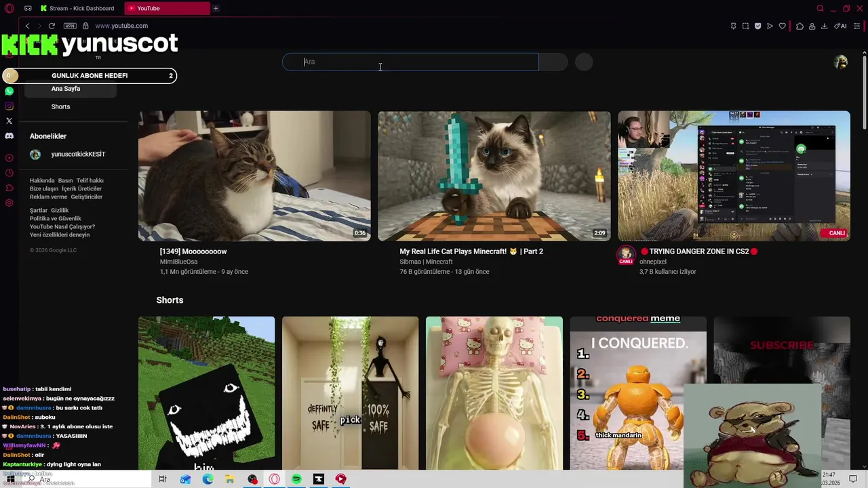
Task: Open Discord in the Opera sidebar
Action: (x=9, y=136)
